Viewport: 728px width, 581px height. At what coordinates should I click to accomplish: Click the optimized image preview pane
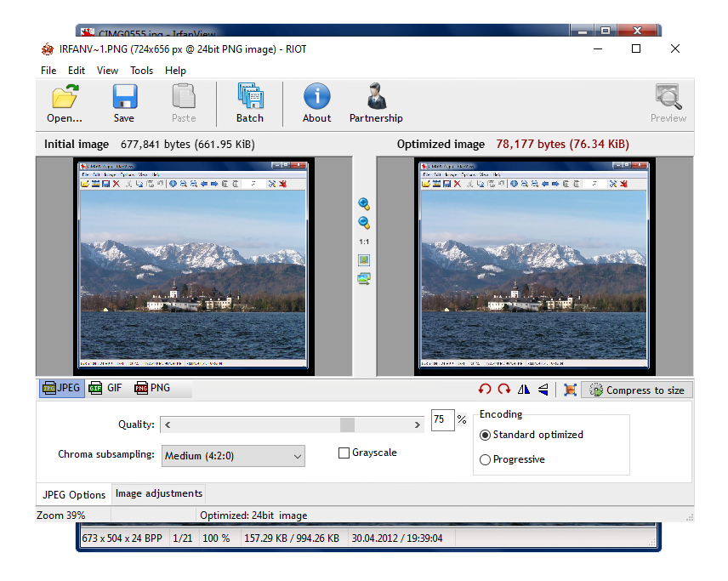(535, 266)
